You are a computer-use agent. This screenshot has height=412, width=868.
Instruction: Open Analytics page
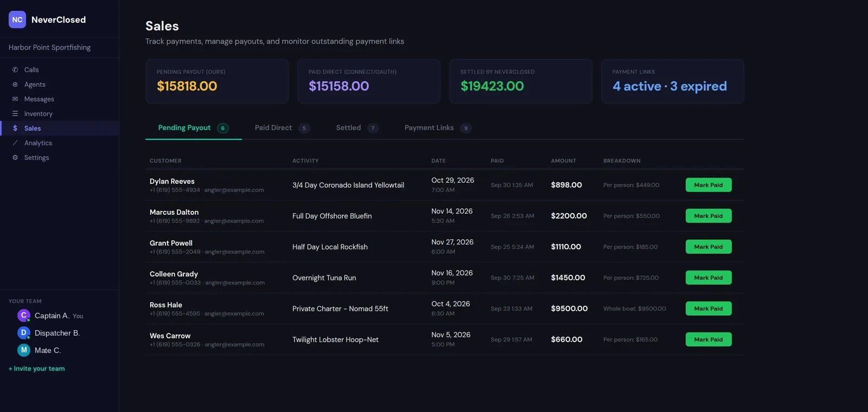pos(60,143)
